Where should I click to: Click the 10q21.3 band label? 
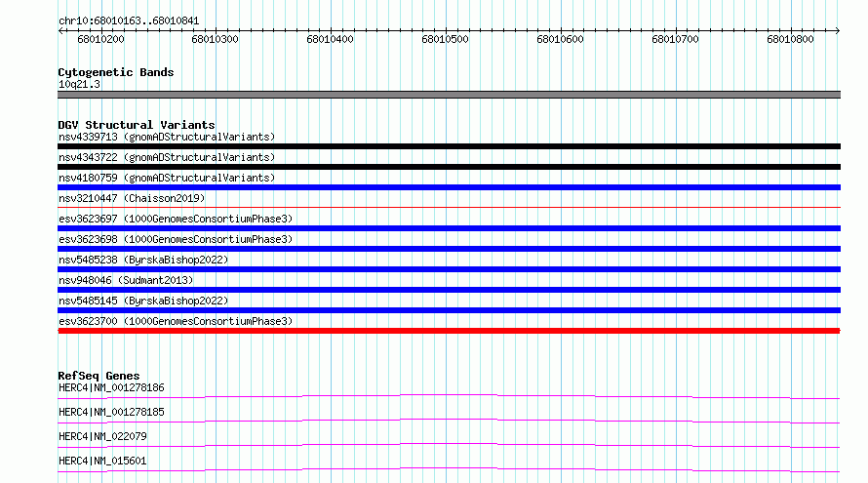pyautogui.click(x=79, y=84)
